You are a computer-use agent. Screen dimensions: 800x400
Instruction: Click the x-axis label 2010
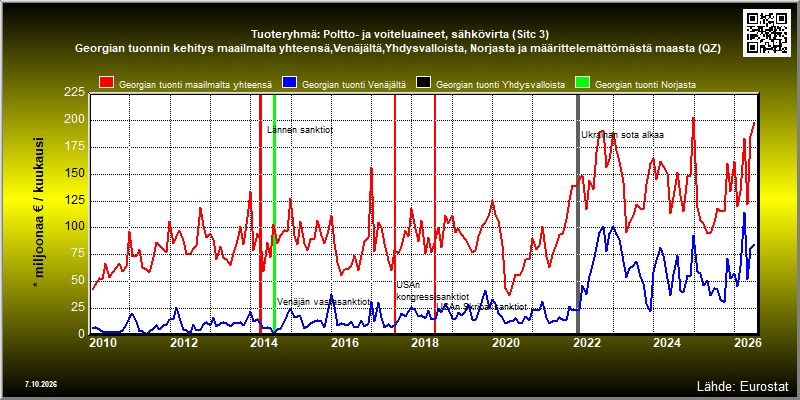click(x=102, y=342)
